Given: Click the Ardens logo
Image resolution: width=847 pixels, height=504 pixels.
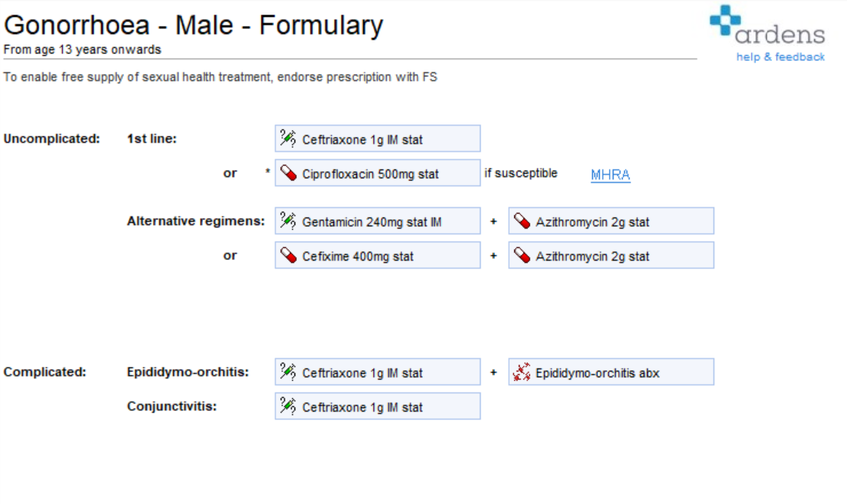Looking at the screenshot, I should (767, 25).
